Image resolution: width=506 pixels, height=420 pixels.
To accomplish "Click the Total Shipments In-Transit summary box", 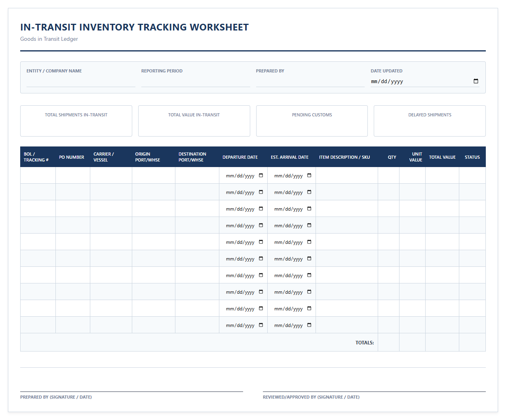I will click(x=76, y=121).
